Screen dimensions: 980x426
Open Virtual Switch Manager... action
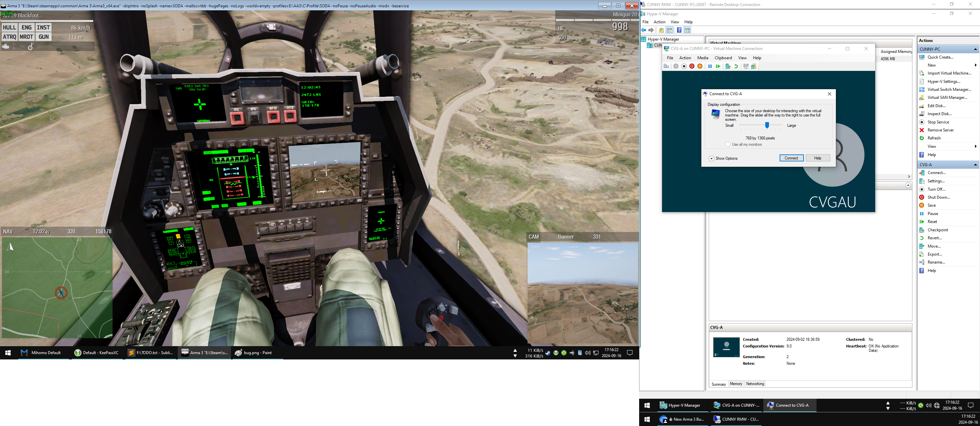point(949,90)
